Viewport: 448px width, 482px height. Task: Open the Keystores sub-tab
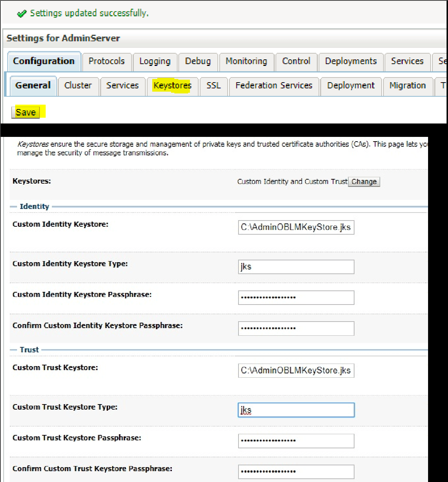172,86
